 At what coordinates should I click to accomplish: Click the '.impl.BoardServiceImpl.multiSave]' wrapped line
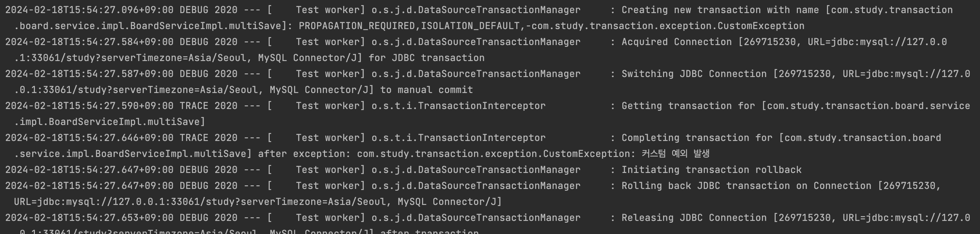point(109,122)
